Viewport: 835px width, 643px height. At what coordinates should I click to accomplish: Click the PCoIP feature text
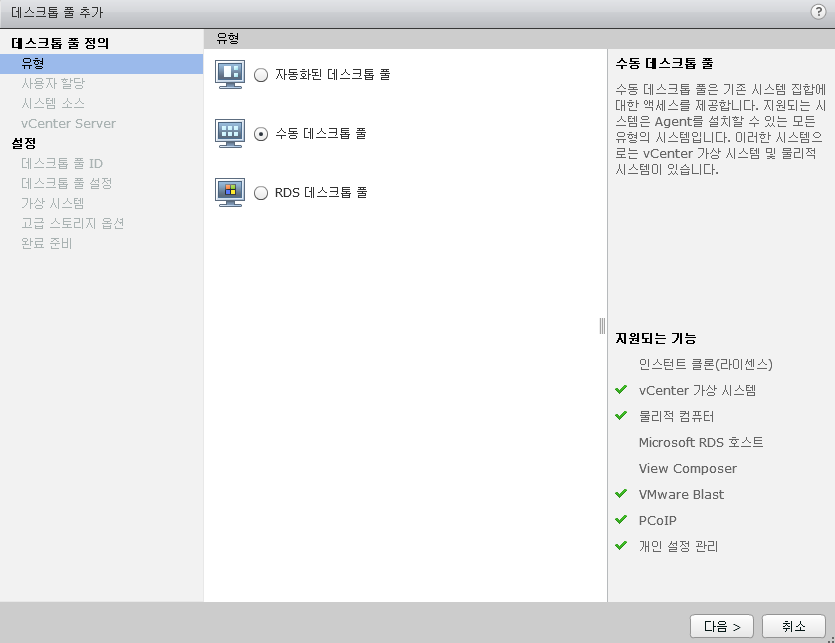pos(658,520)
